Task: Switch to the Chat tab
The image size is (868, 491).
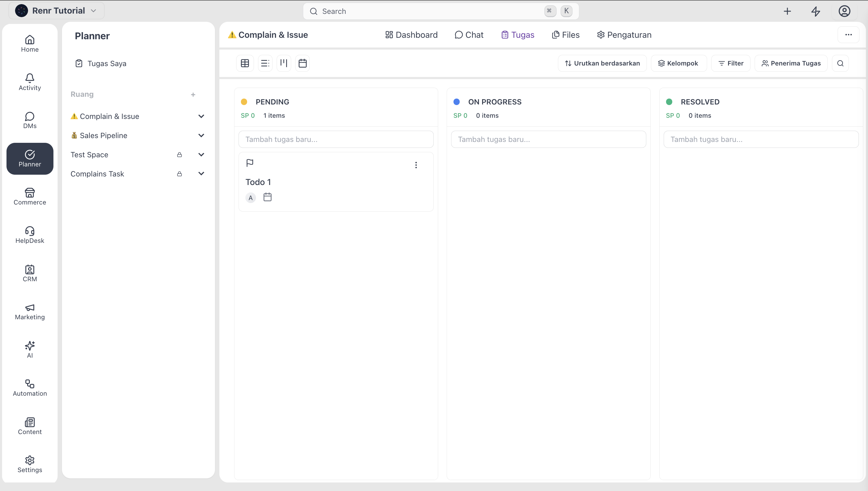Action: tap(469, 35)
